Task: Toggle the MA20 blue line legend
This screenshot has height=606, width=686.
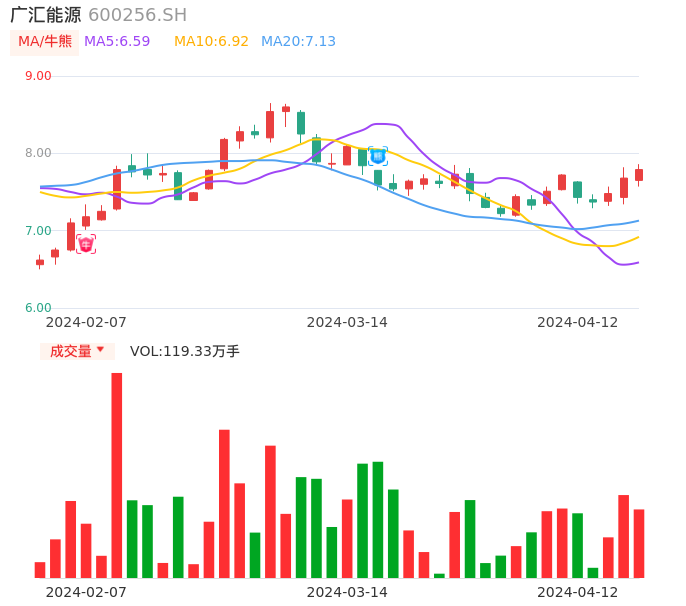Action: coord(298,42)
